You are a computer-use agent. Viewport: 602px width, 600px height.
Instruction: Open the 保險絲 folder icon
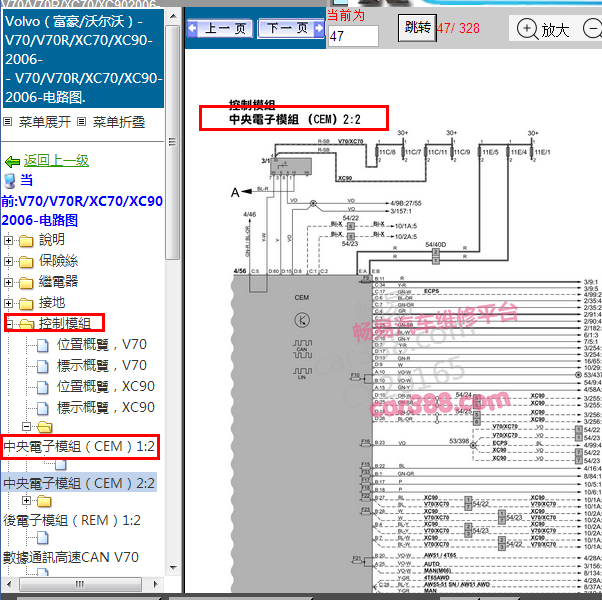pos(26,262)
